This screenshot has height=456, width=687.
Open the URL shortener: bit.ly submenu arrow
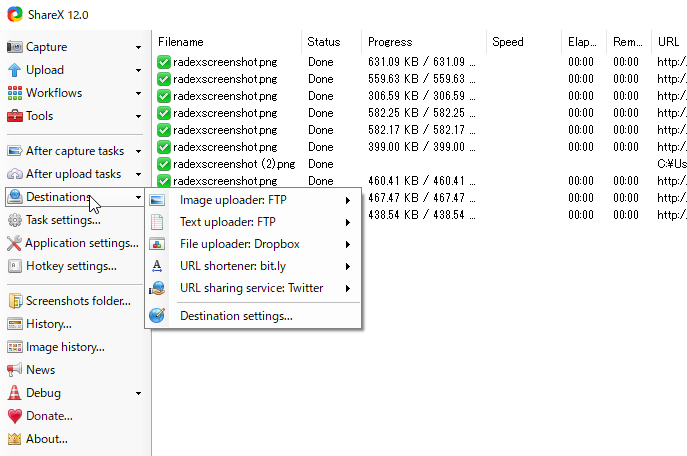pyautogui.click(x=348, y=266)
